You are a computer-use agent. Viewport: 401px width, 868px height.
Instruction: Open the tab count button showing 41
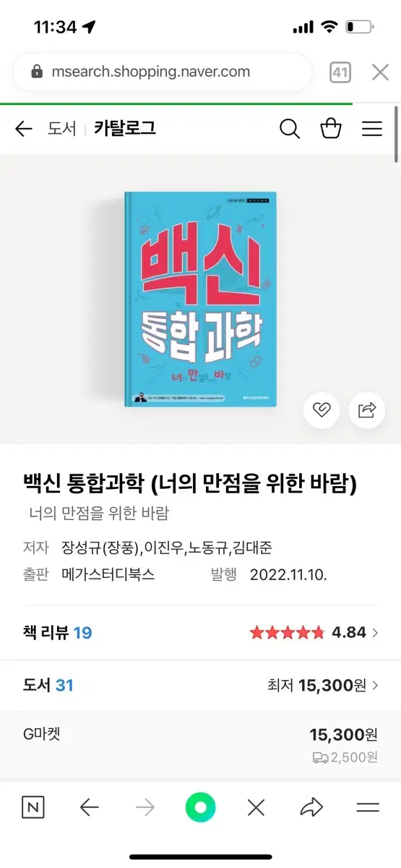[340, 72]
